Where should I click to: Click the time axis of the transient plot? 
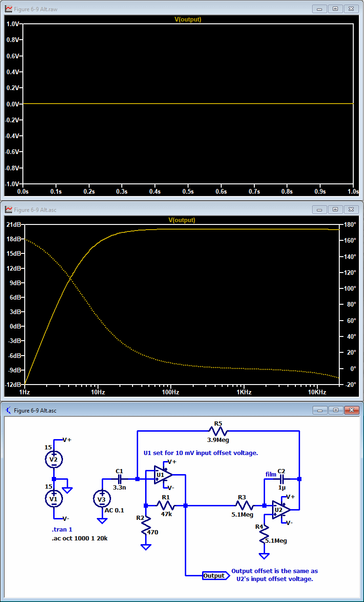[x=188, y=191]
